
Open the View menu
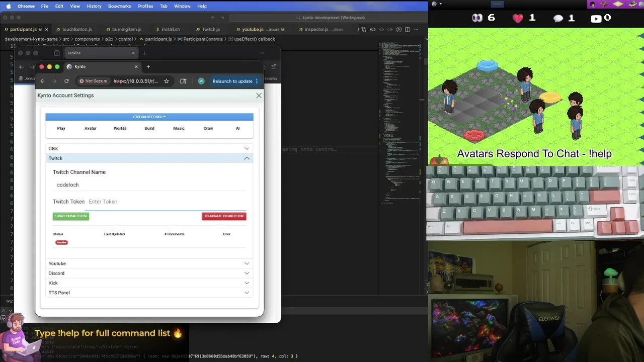coord(75,6)
